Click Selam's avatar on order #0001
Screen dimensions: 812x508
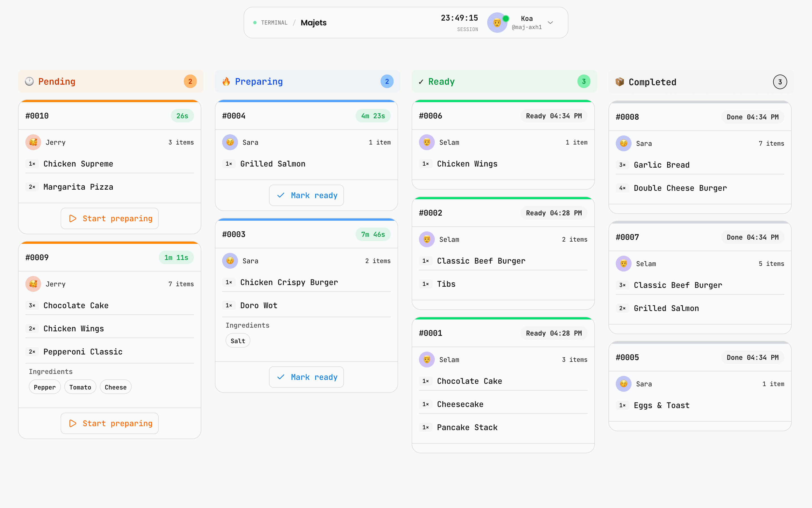[x=427, y=360]
